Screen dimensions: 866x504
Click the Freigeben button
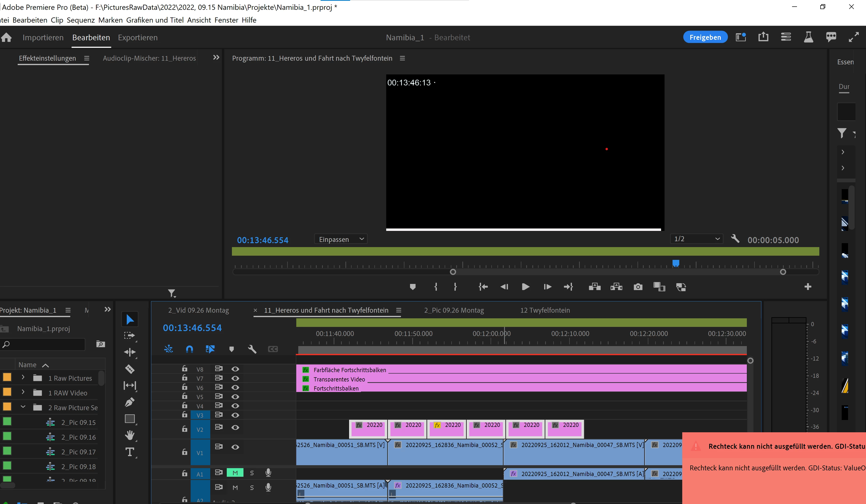click(705, 37)
